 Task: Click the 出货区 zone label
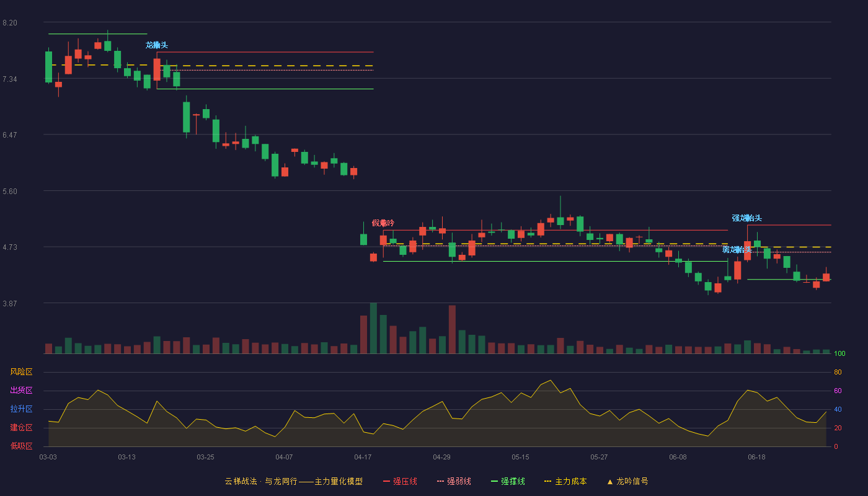pos(21,391)
